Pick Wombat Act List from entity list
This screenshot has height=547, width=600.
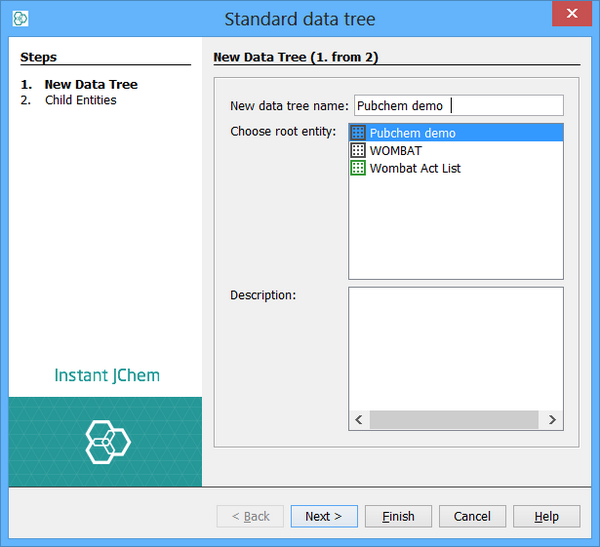point(415,168)
